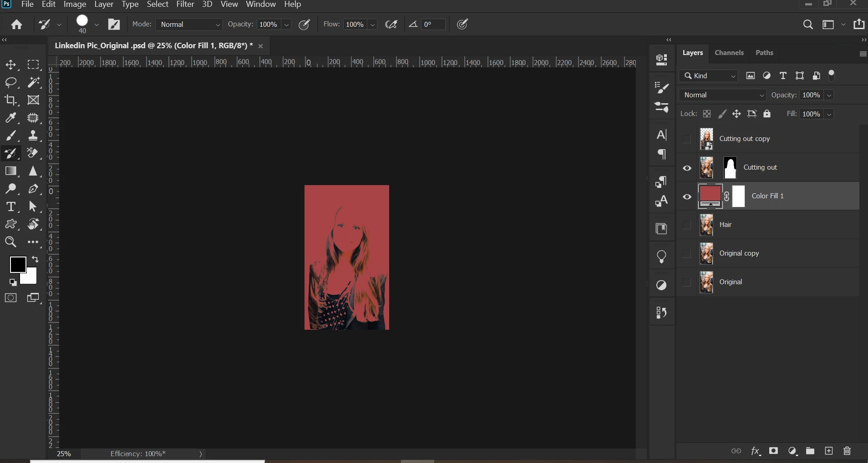Create a new layer
The height and width of the screenshot is (463, 868).
[x=829, y=451]
